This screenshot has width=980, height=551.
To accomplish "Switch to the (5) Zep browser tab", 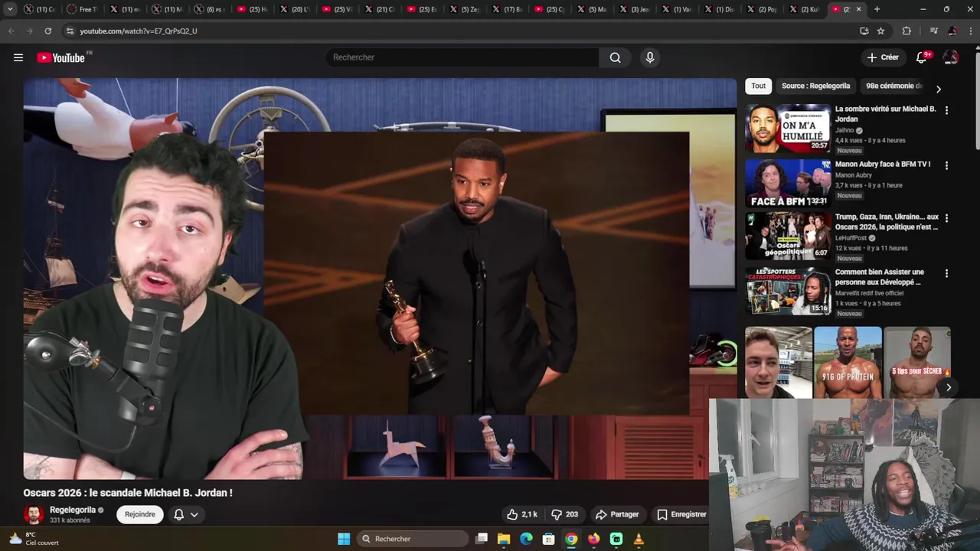I will click(x=462, y=9).
